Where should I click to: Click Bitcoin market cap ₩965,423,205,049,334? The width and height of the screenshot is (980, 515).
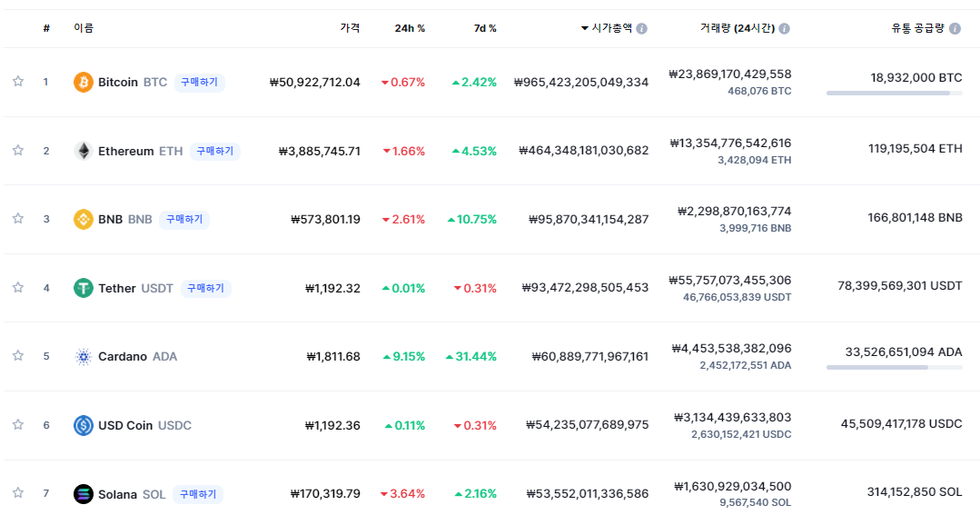click(x=581, y=82)
